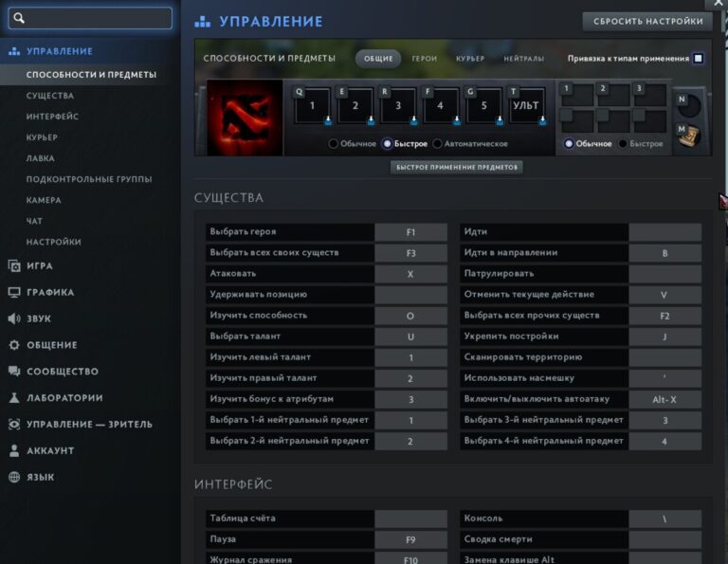The image size is (728, 564).
Task: Enable the Привязка к типам применения checkbox
Action: pyautogui.click(x=698, y=59)
